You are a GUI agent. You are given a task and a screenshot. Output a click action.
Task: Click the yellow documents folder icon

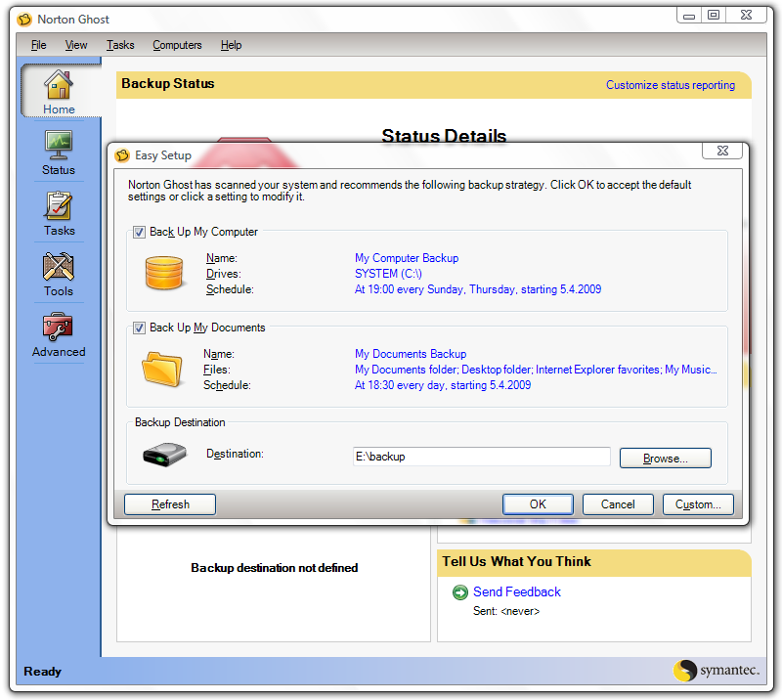(x=161, y=370)
